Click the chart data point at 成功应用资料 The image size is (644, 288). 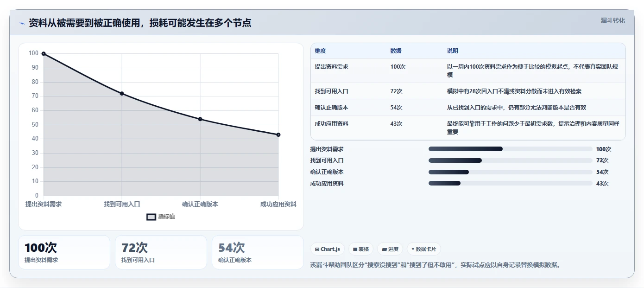pyautogui.click(x=278, y=135)
